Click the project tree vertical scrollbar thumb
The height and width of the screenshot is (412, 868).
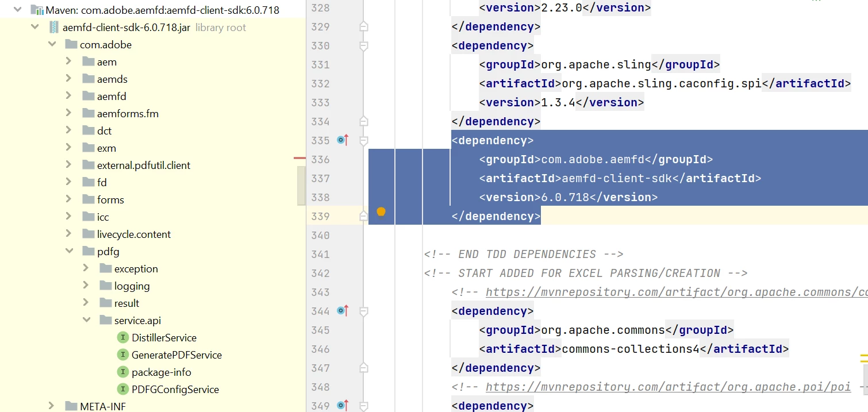coord(301,186)
